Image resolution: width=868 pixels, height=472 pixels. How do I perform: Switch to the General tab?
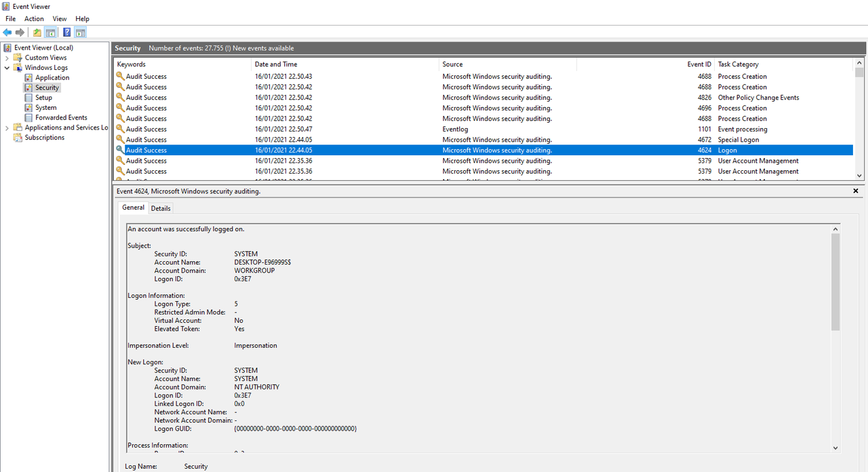pos(133,208)
